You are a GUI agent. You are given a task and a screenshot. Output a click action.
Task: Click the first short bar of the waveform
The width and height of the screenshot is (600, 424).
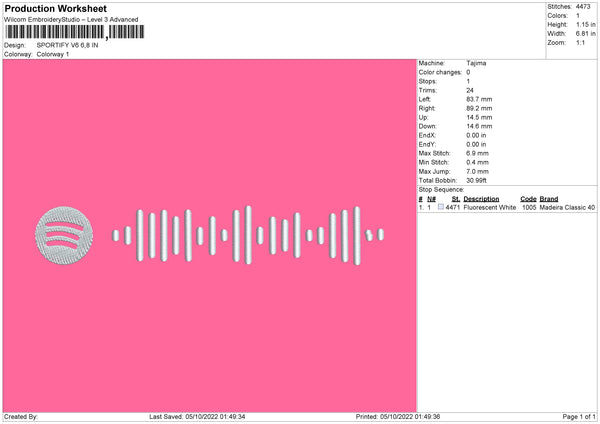[x=116, y=235]
